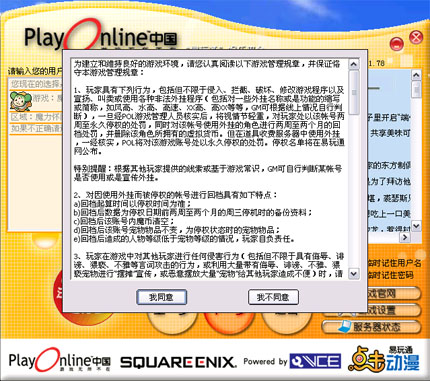Screen dimensions: 430x381
Task: Click news panel scroll up arrow
Action: 416,75
